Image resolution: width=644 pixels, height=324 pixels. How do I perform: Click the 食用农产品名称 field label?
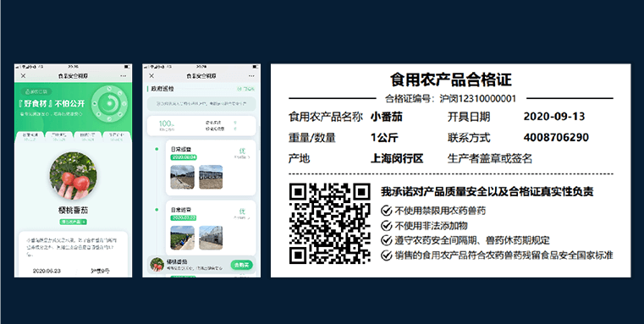[x=326, y=117]
